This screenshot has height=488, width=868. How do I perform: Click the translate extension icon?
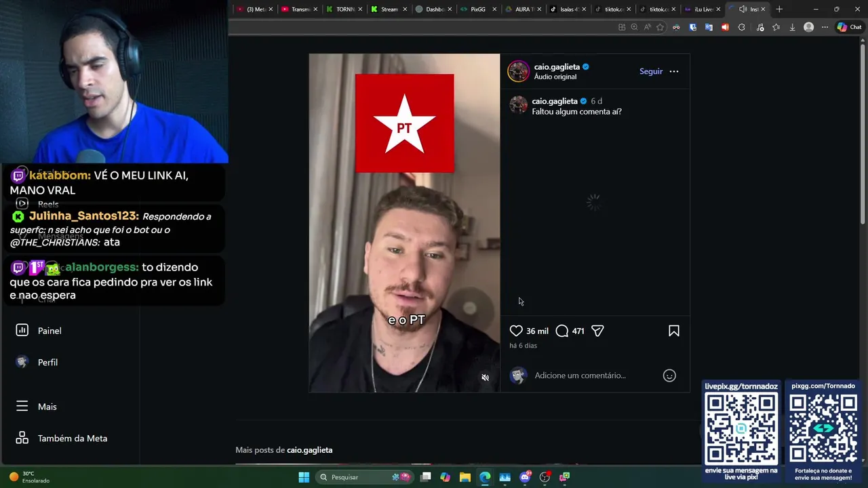coord(709,27)
